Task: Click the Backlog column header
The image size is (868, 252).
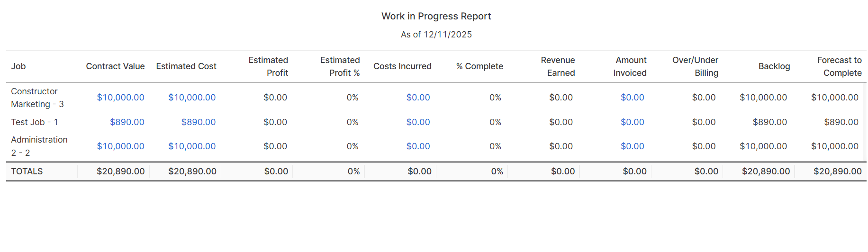Action: point(774,66)
